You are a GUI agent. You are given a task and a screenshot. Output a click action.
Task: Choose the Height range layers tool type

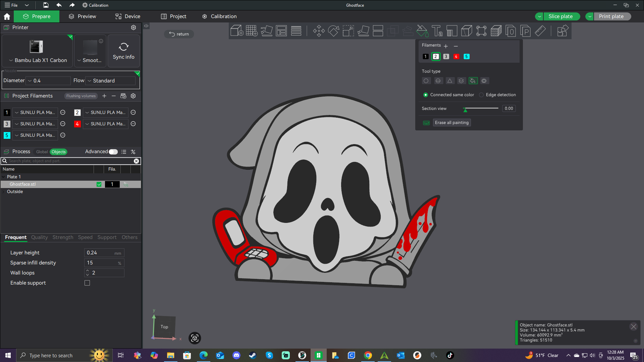[461, 81]
